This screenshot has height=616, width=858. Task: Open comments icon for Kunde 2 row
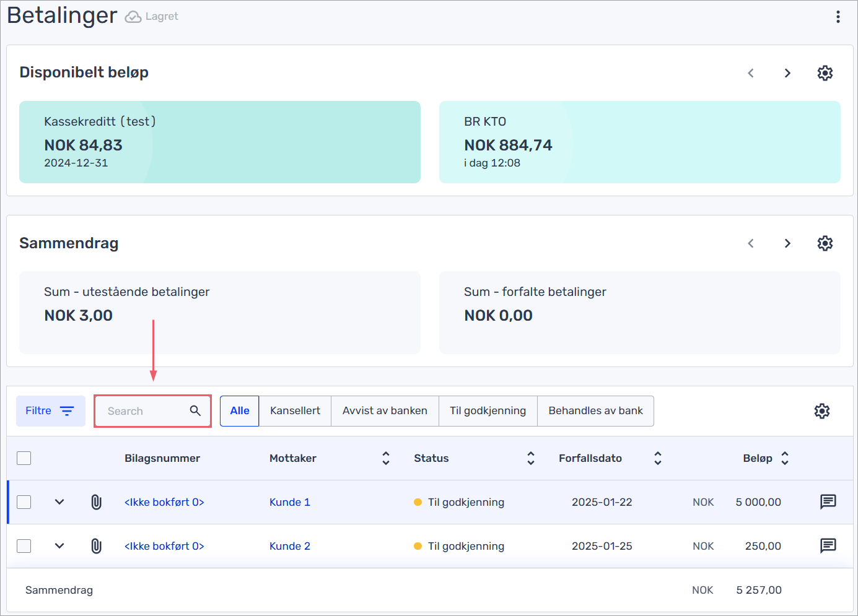click(x=828, y=545)
